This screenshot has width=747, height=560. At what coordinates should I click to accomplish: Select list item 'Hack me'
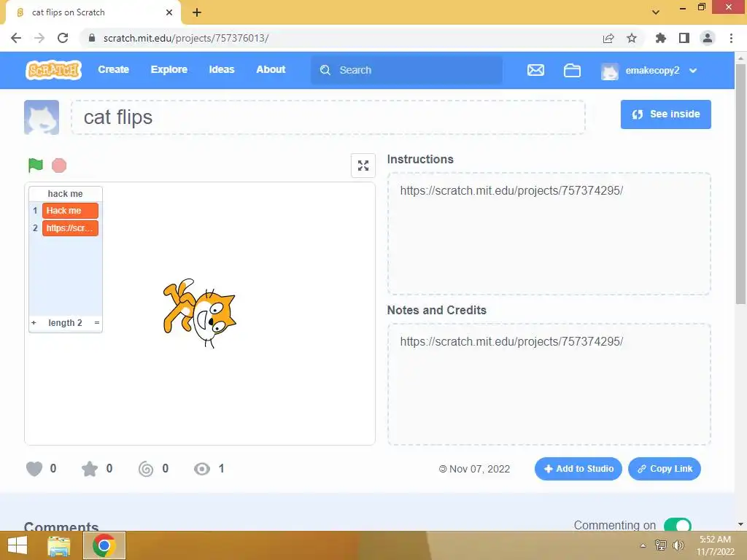tap(70, 211)
